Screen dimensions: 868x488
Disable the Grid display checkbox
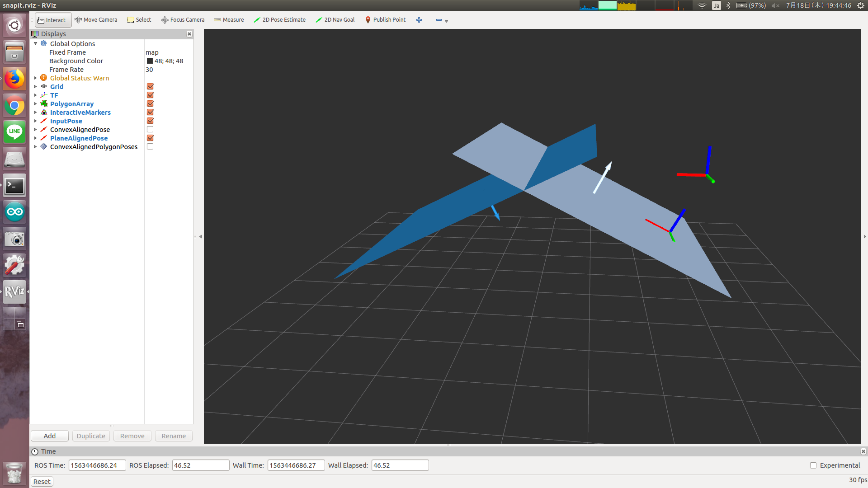pyautogui.click(x=150, y=87)
